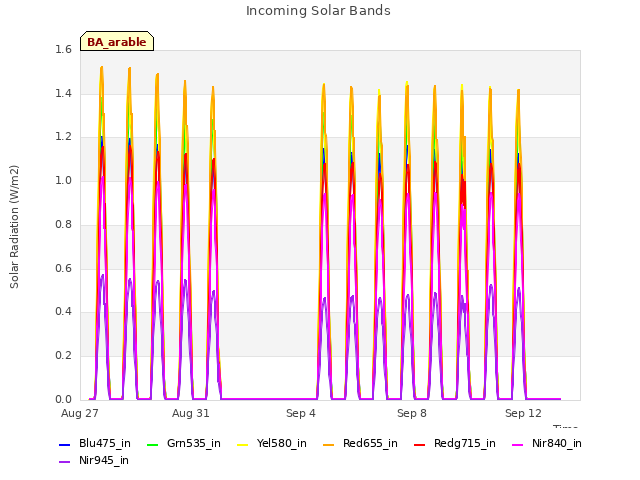Click the blue Blu475_in color swatch
640x480 pixels.
[64, 444]
